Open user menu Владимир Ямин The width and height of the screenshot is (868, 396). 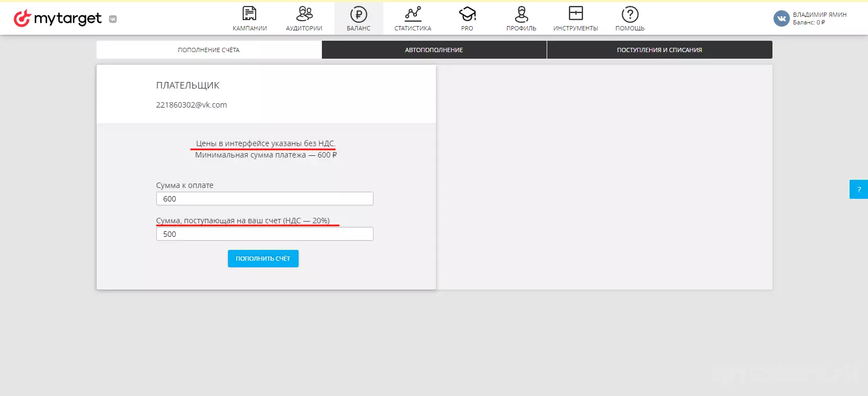(x=820, y=15)
